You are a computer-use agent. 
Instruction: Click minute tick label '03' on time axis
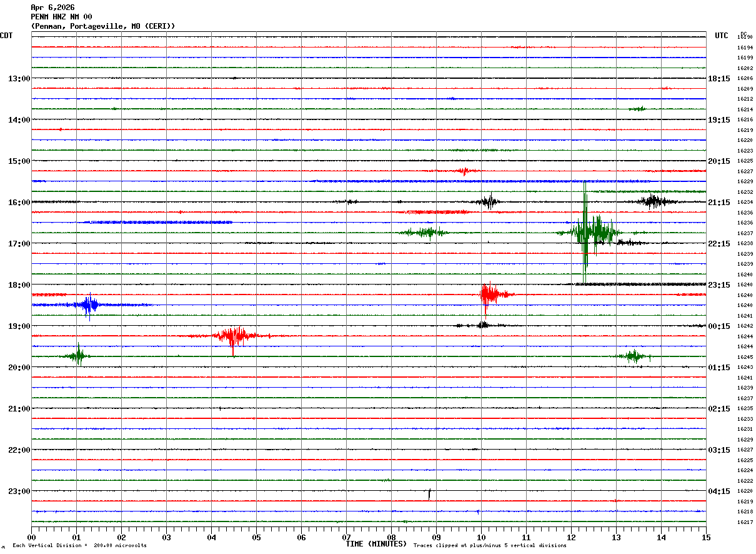pos(166,537)
